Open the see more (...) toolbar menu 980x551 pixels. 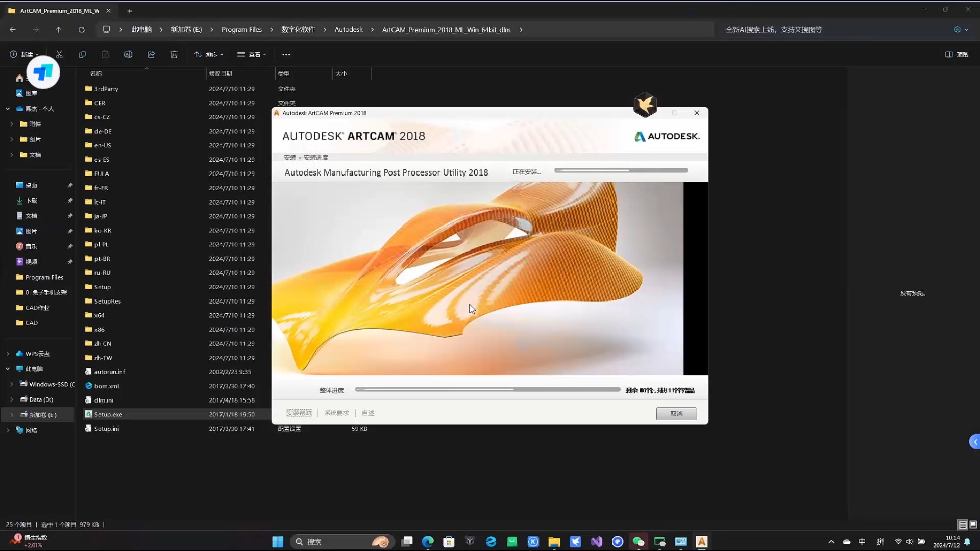tap(286, 54)
